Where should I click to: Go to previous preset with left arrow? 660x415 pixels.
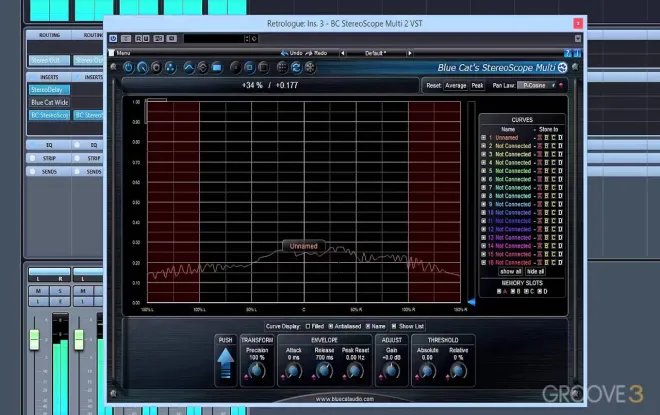[x=343, y=53]
